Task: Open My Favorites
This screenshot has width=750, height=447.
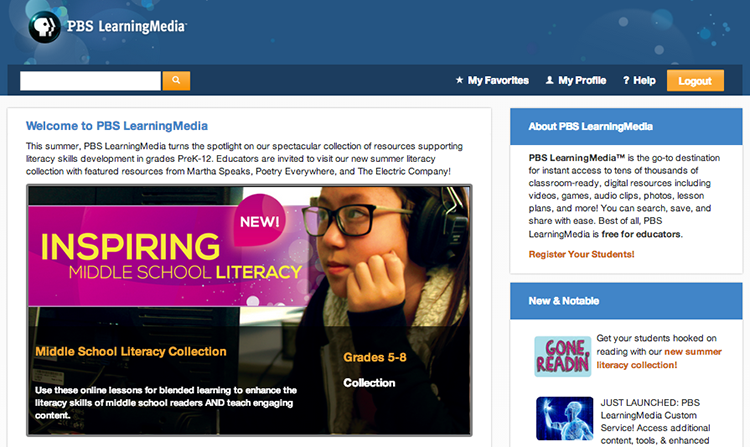Action: [498, 80]
